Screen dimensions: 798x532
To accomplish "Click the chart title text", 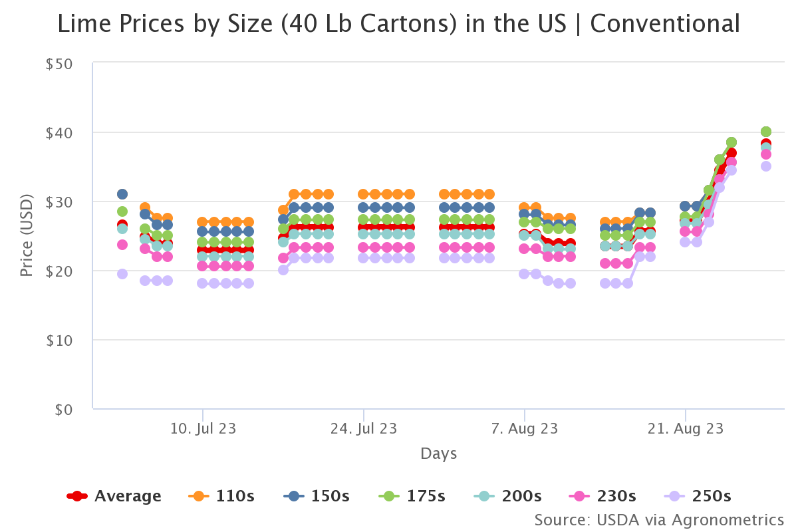I will (x=399, y=24).
